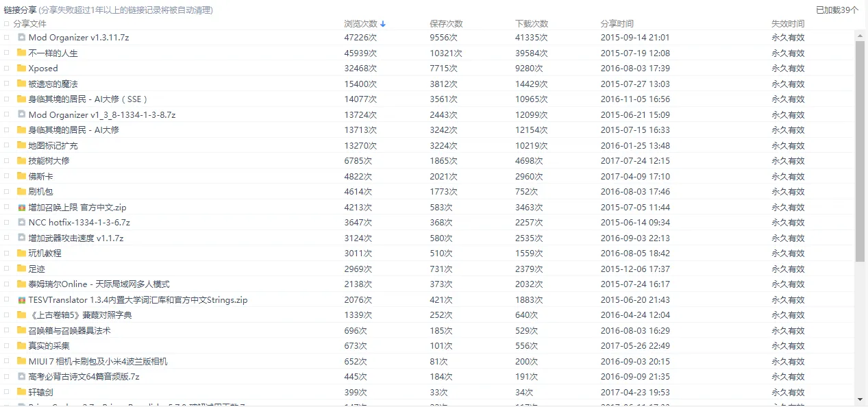Viewport: 868px width, 407px height.
Task: Check the box for 不一样的人生
Action: click(7, 53)
